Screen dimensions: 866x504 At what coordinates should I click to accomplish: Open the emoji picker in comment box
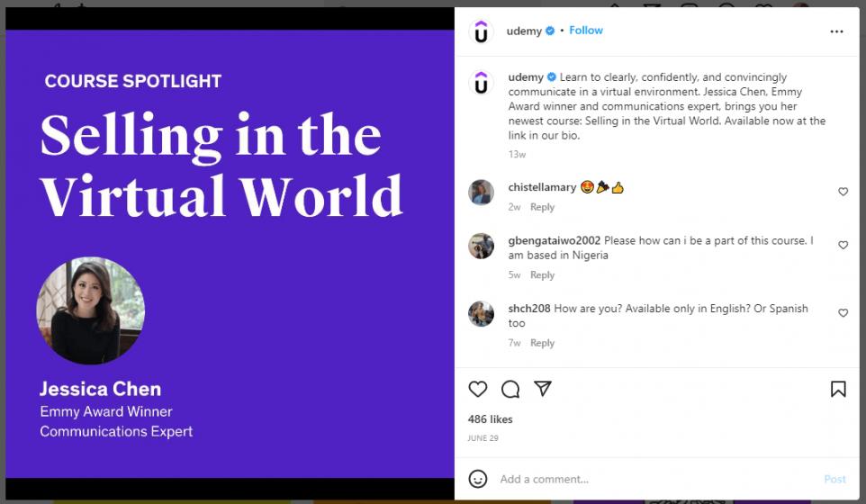(479, 479)
